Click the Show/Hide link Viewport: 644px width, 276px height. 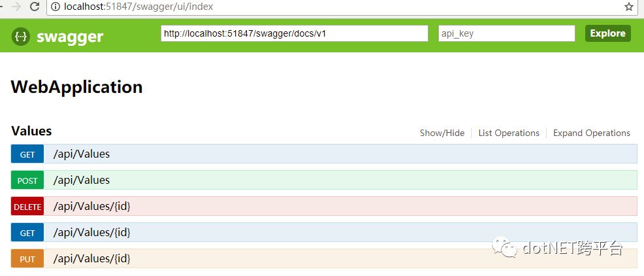[x=442, y=133]
